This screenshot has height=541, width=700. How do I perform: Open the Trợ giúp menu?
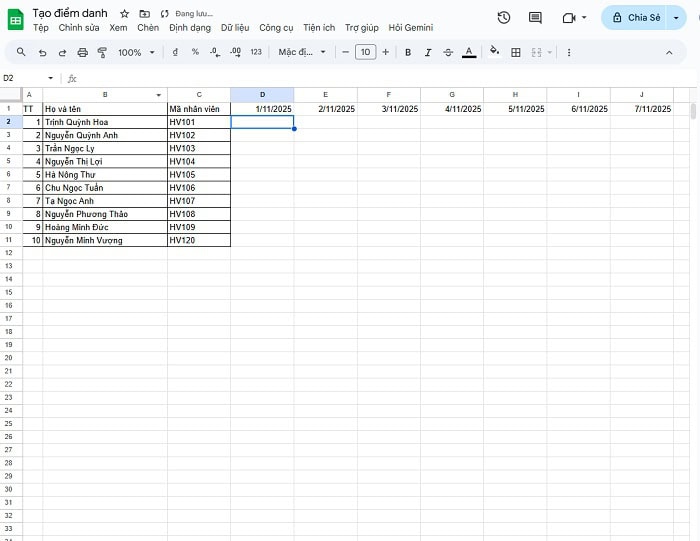tap(362, 28)
